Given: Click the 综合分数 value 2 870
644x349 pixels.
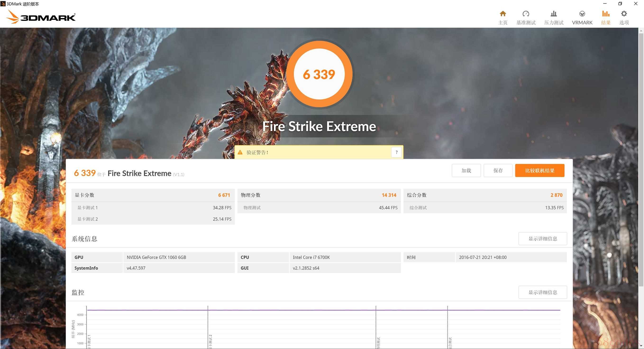Looking at the screenshot, I should pos(556,195).
